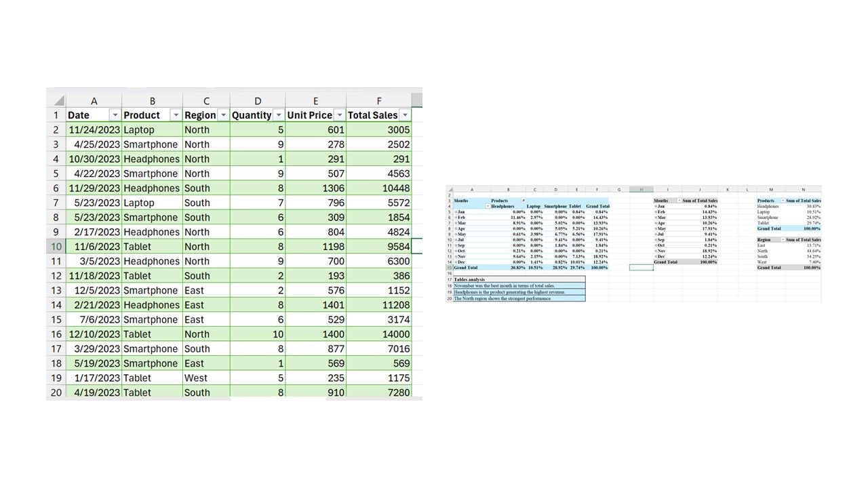
Task: Click the date cell 11/24/2023
Action: pos(94,130)
